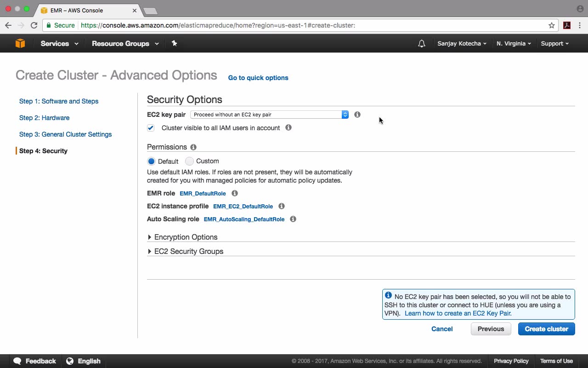Open the EC2 key pair dropdown
This screenshot has height=368, width=588.
coord(269,115)
